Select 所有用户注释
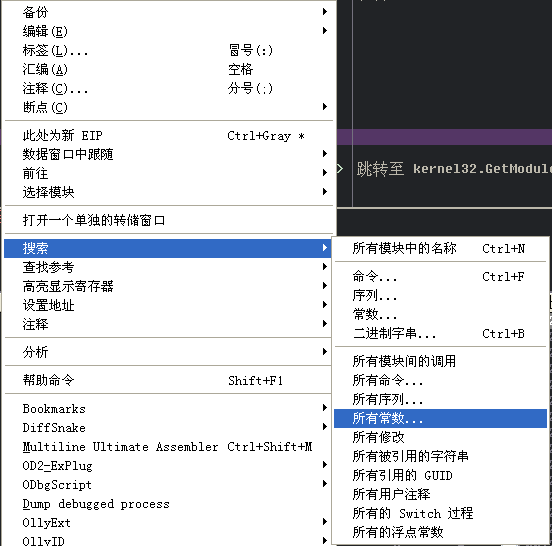This screenshot has width=552, height=546. click(440, 494)
